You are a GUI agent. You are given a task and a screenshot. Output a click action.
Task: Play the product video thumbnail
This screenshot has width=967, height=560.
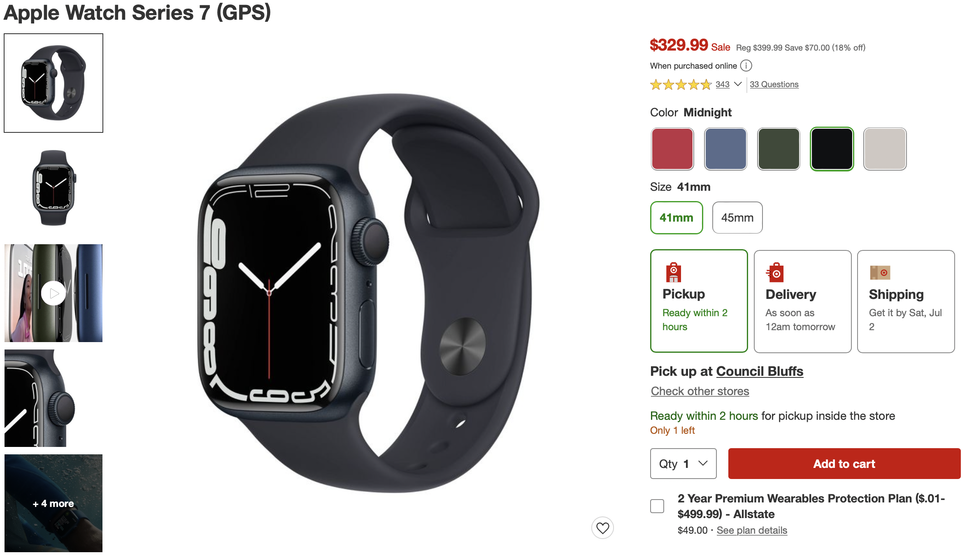(53, 293)
